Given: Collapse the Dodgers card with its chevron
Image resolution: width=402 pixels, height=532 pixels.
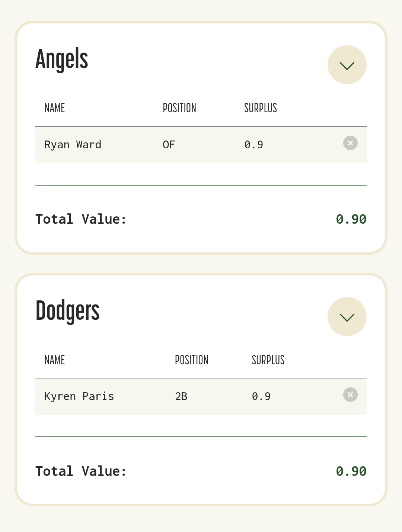Looking at the screenshot, I should click(x=347, y=317).
